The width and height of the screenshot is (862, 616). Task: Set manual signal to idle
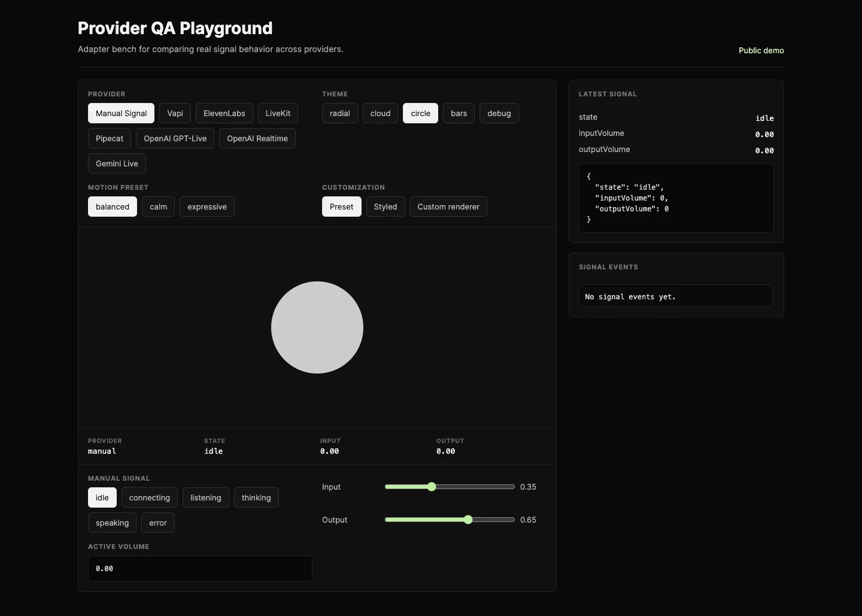pos(102,497)
